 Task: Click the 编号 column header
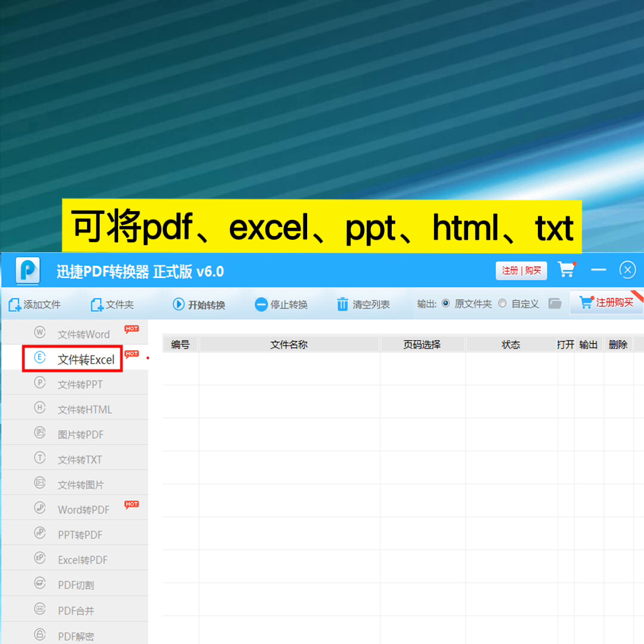[181, 344]
